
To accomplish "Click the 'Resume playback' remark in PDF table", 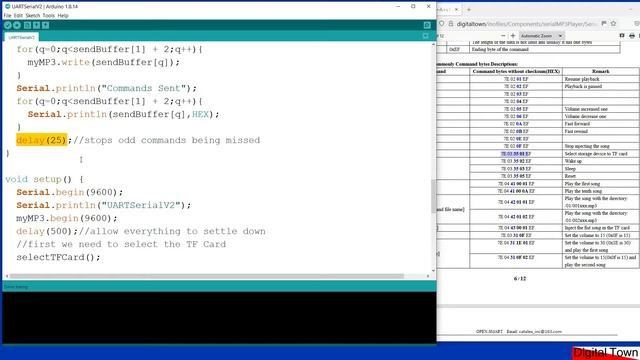I will coord(582,79).
